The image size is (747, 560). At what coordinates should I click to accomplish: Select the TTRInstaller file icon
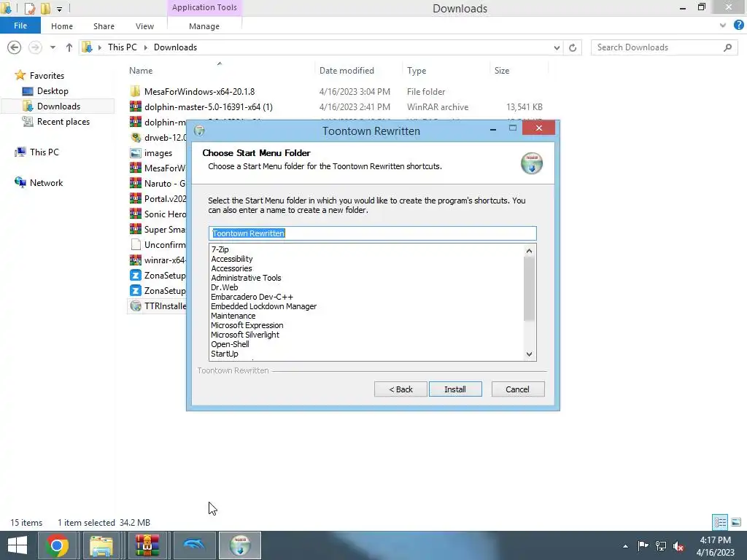pyautogui.click(x=136, y=306)
